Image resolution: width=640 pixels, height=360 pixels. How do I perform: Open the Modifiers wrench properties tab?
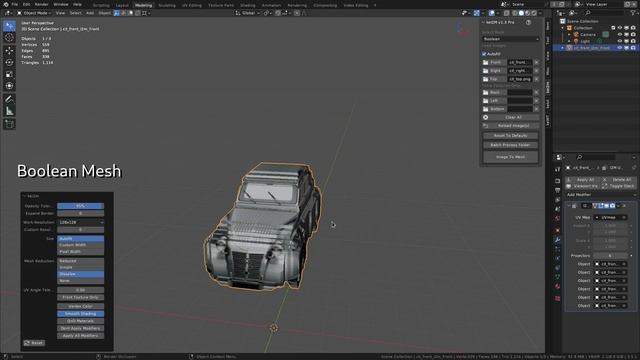pyautogui.click(x=558, y=240)
